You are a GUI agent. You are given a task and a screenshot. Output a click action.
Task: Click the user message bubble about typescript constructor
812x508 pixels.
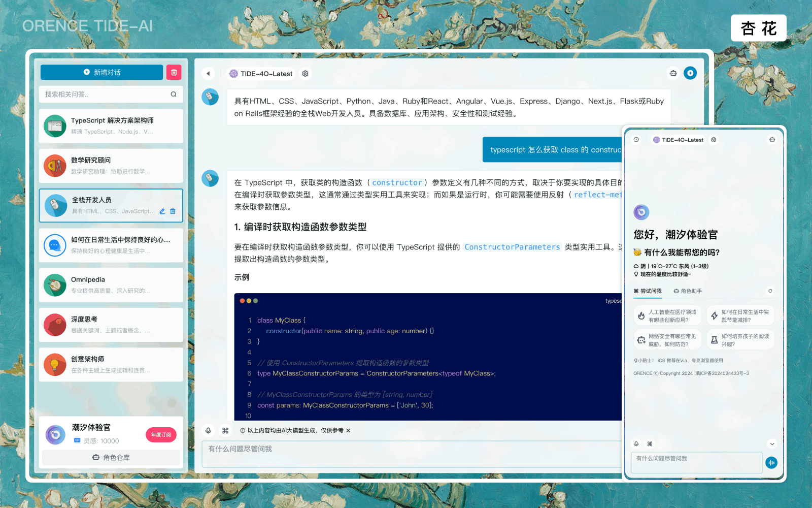tap(552, 150)
